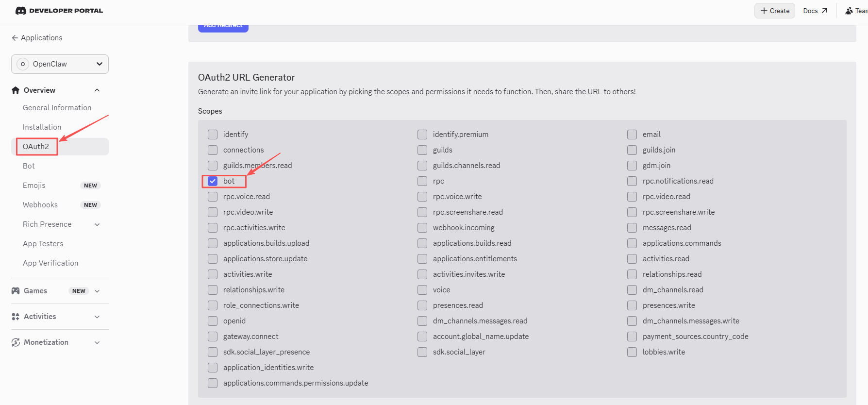Tick the messages.read scope checkbox
The height and width of the screenshot is (405, 868).
pyautogui.click(x=632, y=228)
